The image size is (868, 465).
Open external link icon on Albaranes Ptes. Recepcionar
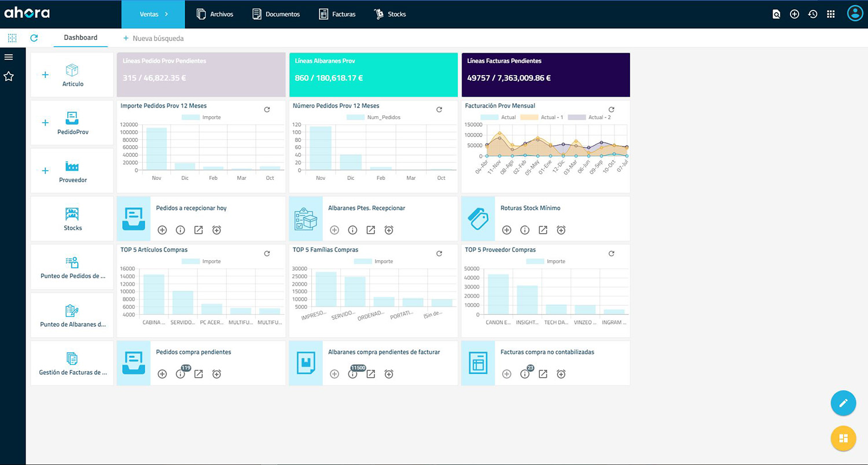click(x=371, y=230)
